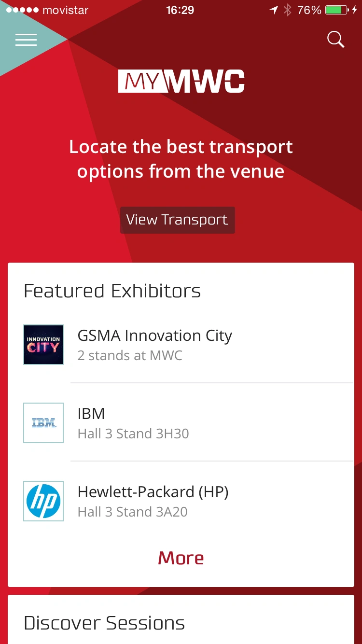Tap '2 stands at MWC' subtitle
This screenshot has height=644, width=362.
coord(130,356)
